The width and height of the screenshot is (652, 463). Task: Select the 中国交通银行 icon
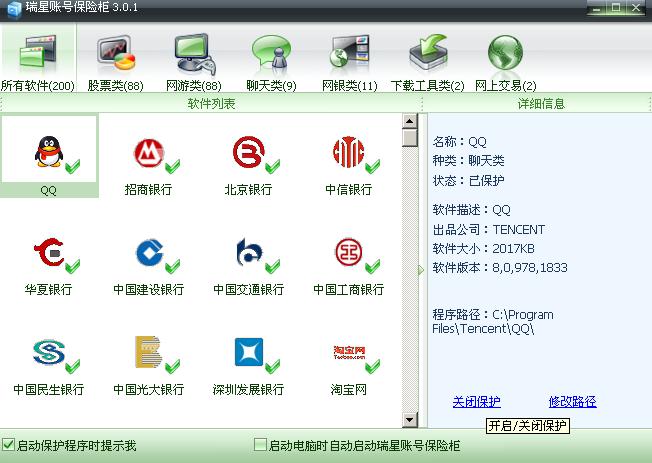(x=249, y=252)
